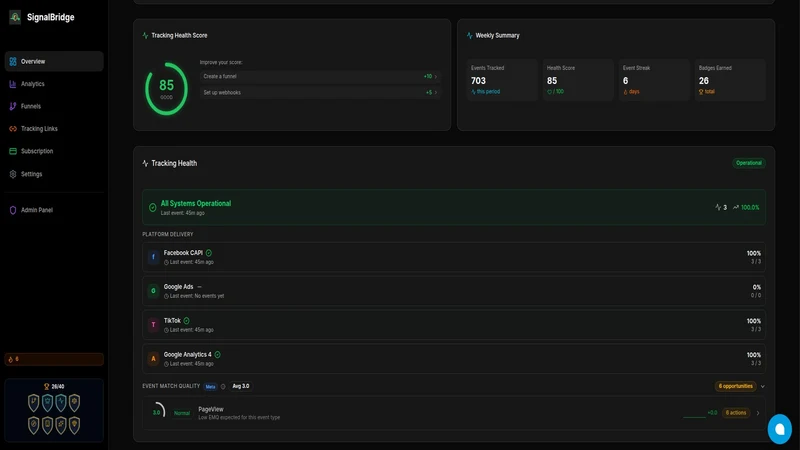Click the 6 opportunities badge
Screen dimensions: 800x450
[735, 386]
